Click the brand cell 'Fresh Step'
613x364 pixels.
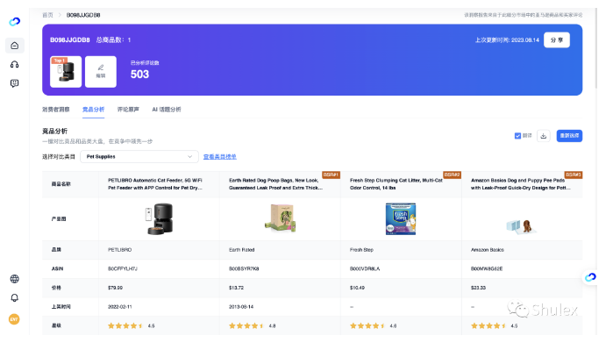(361, 250)
